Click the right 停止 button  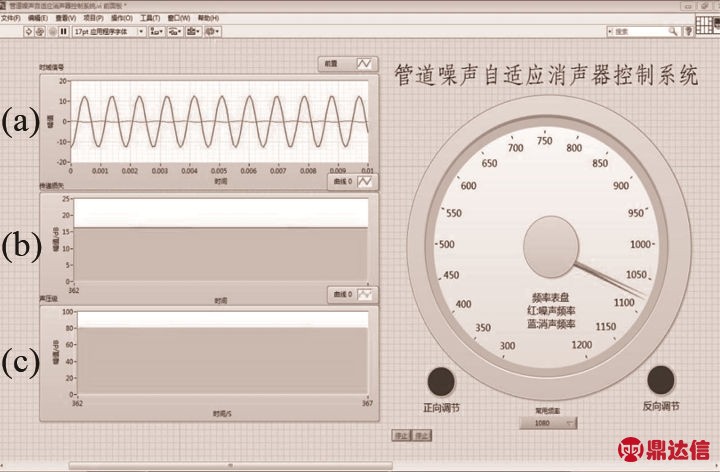[x=422, y=436]
